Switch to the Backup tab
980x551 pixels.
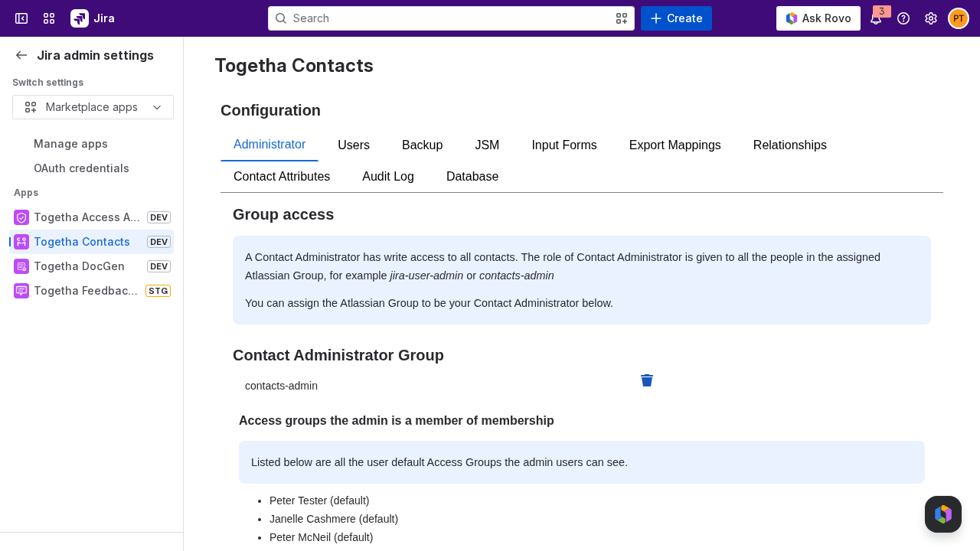[x=423, y=145]
